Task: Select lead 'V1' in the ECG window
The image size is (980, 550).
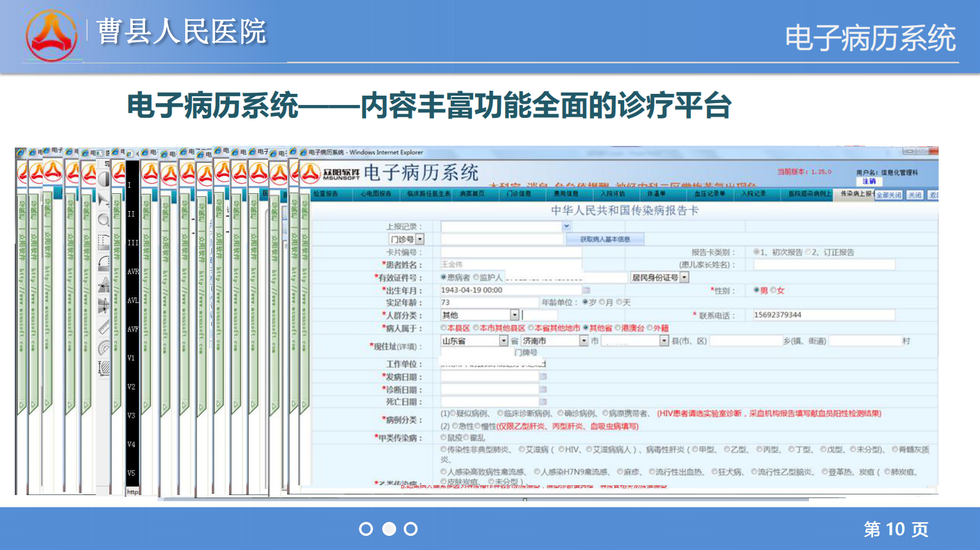Action: pos(131,358)
